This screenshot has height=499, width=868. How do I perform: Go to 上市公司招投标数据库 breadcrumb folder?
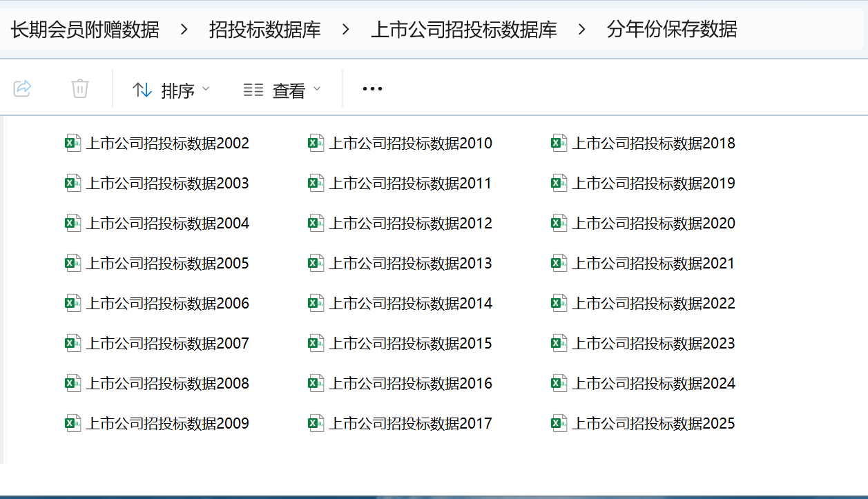pyautogui.click(x=464, y=30)
